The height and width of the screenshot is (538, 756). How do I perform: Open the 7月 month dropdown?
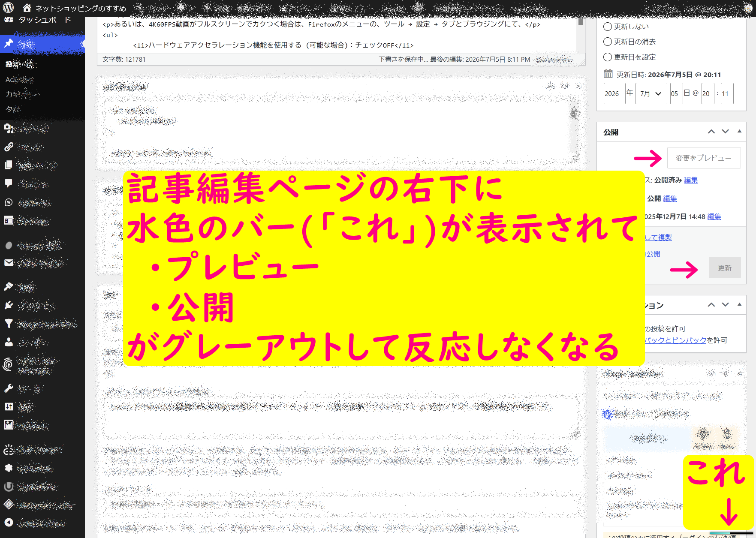click(651, 93)
